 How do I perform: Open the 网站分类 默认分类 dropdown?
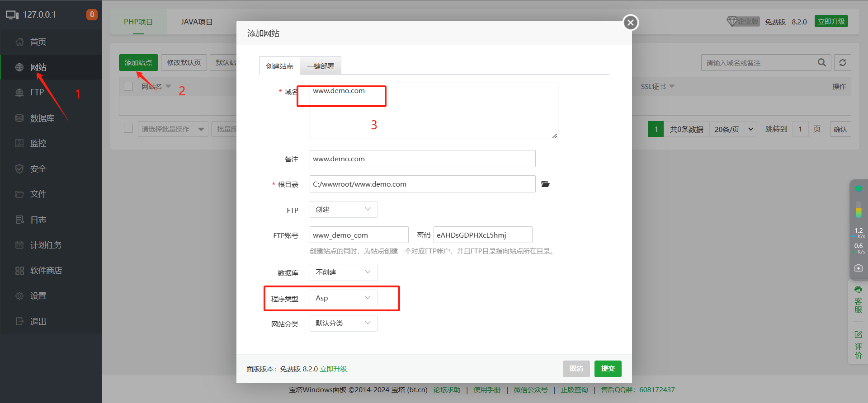click(x=344, y=323)
